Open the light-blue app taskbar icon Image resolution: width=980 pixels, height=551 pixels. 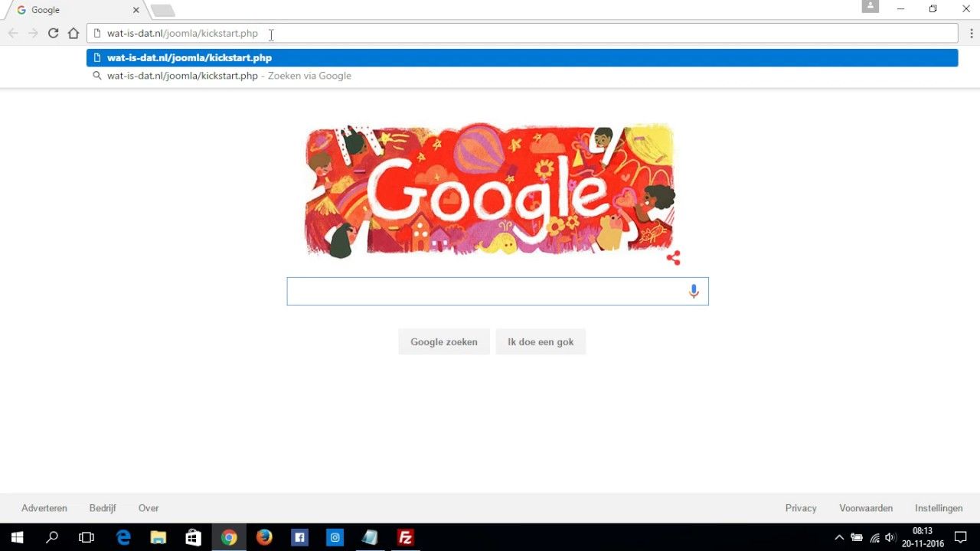370,537
